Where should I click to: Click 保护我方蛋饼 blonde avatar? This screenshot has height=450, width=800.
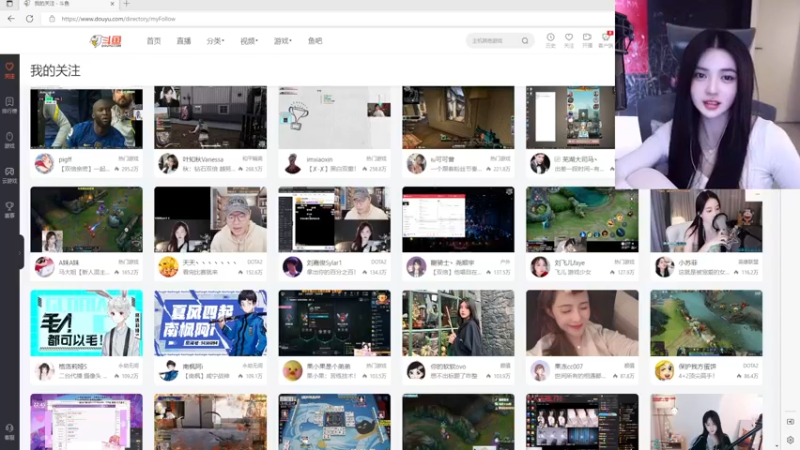664,370
